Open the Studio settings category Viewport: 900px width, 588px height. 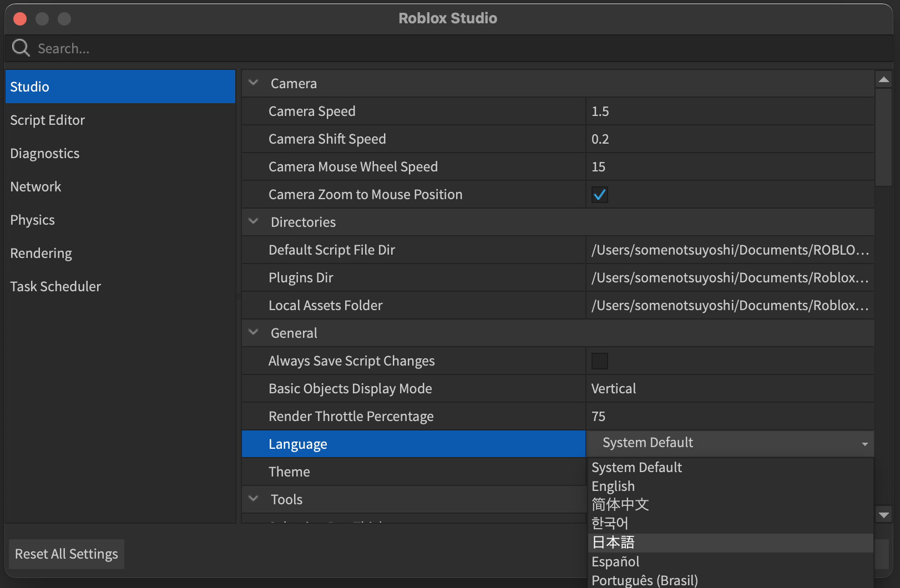[x=120, y=87]
